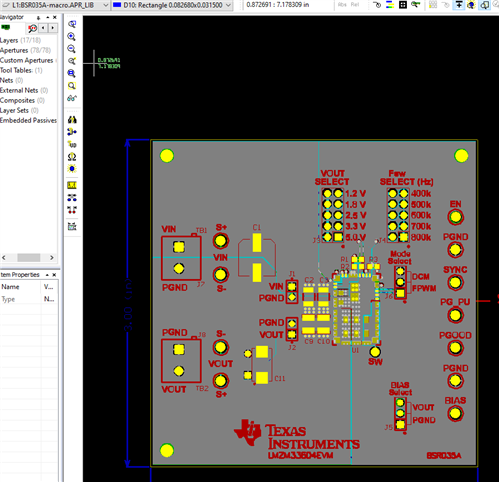The height and width of the screenshot is (482, 499).
Task: Collapse the Navigator panel with up arrow
Action: (48, 17)
